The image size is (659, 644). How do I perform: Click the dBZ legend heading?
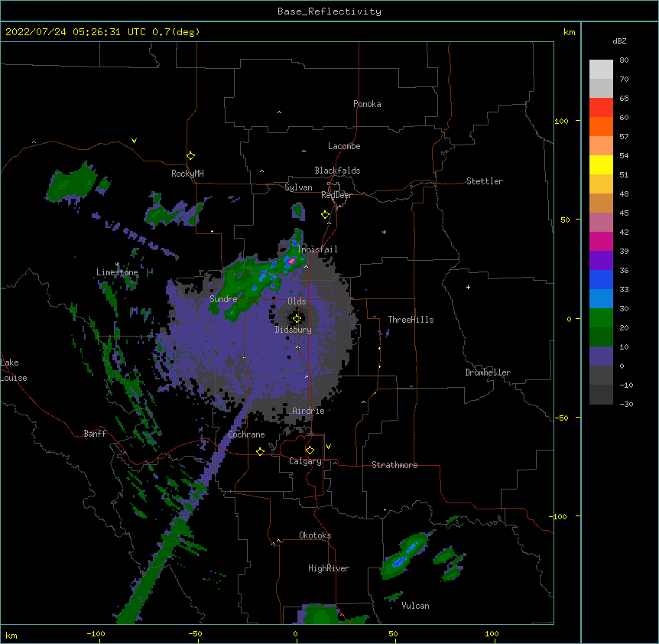[619, 41]
